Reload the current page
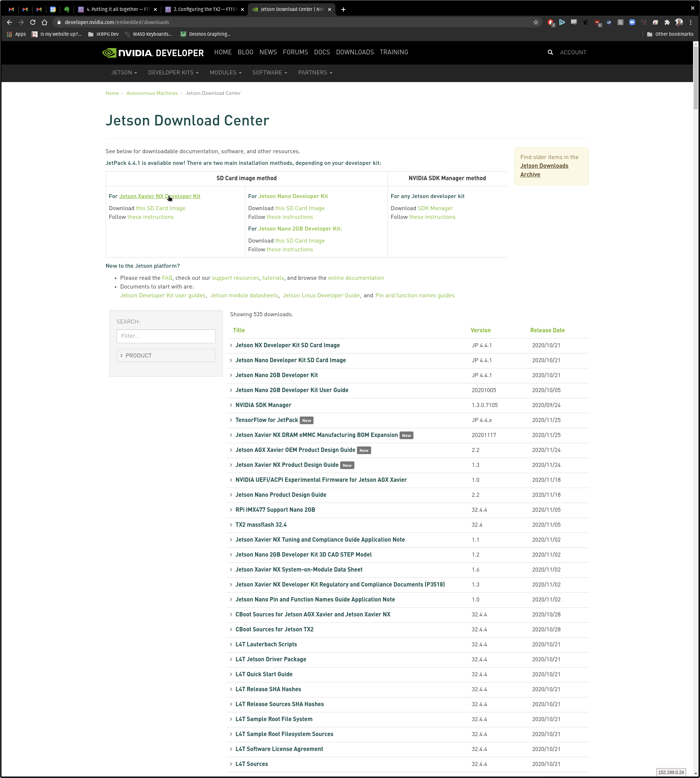700x778 pixels. 33,22
